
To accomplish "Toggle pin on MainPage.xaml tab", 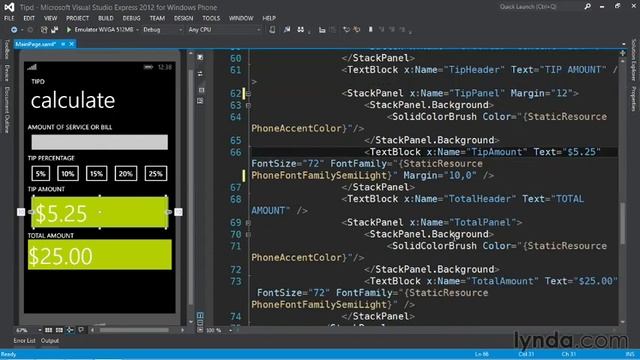I will click(x=63, y=44).
